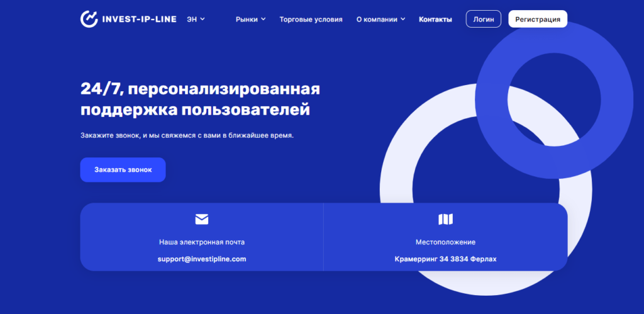Click Заказать звонок button
The height and width of the screenshot is (314, 644).
pyautogui.click(x=123, y=170)
